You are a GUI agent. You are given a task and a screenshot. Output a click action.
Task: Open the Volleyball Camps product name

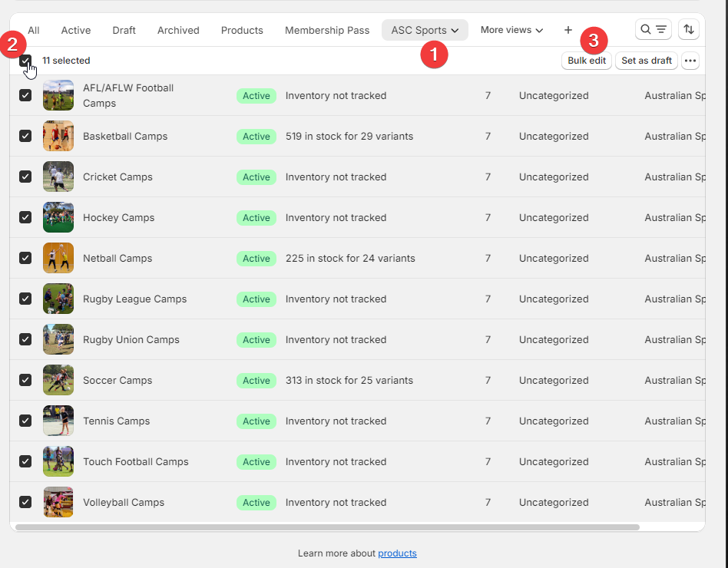[124, 502]
